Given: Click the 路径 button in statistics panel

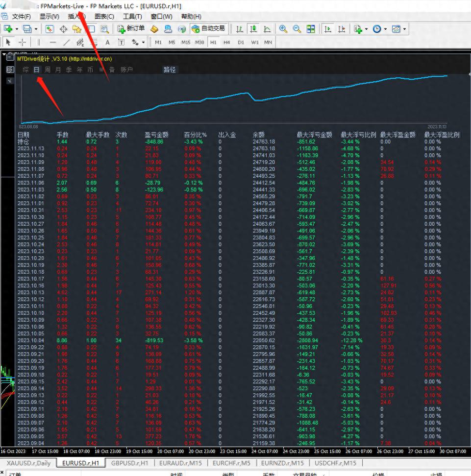Looking at the screenshot, I should pyautogui.click(x=170, y=70).
